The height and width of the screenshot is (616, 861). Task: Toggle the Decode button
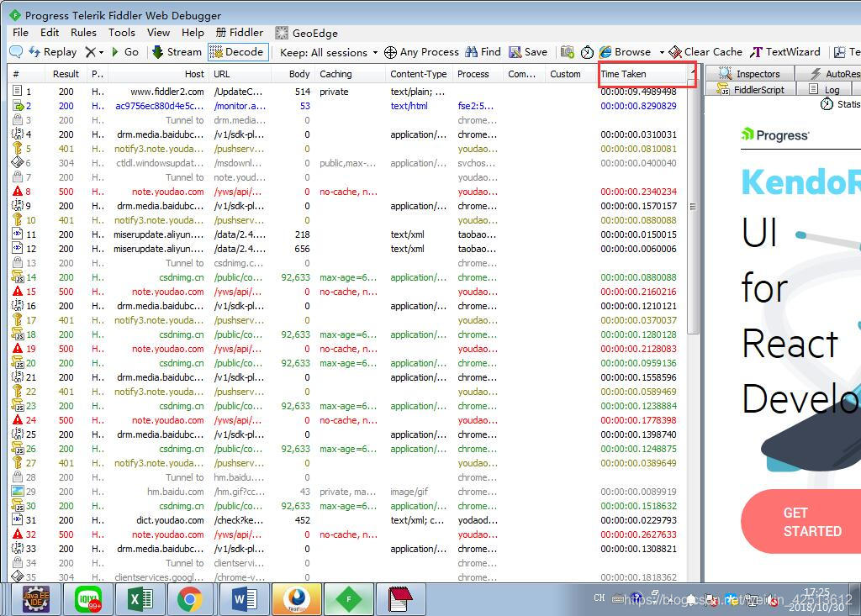click(x=238, y=51)
